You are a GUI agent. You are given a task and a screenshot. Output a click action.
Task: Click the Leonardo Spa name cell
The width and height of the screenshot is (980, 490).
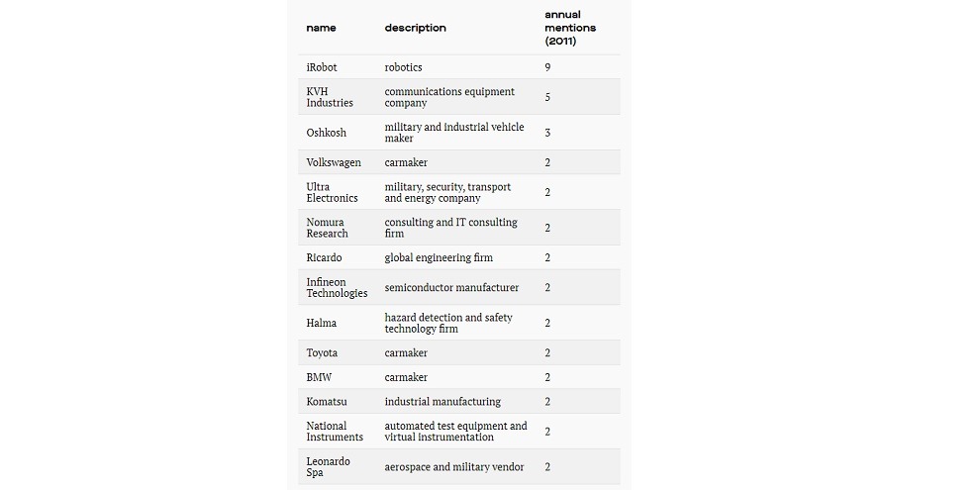pyautogui.click(x=328, y=467)
